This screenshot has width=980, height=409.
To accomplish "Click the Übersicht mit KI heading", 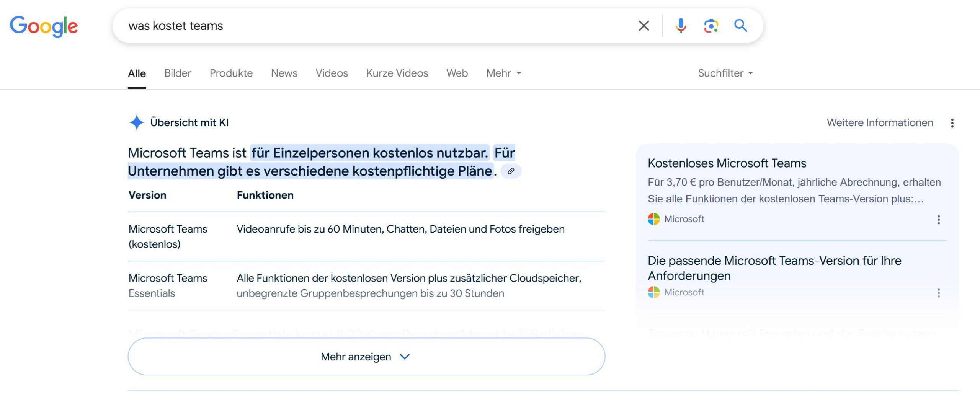I will tap(189, 122).
